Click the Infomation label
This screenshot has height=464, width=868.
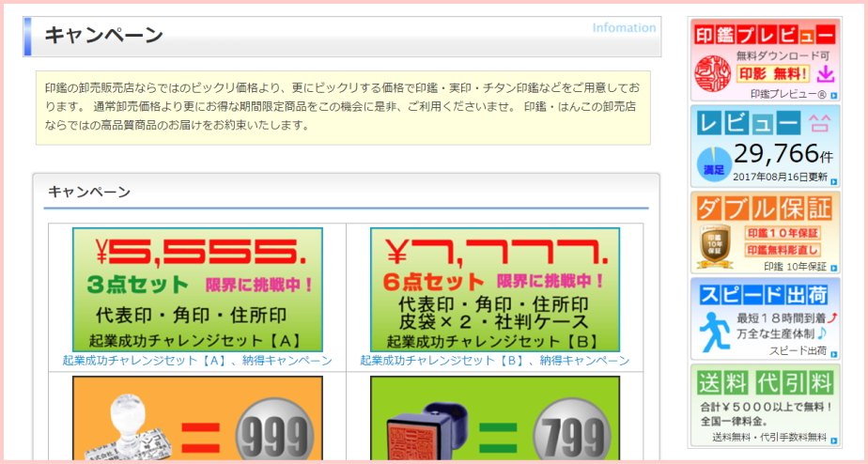(x=624, y=27)
